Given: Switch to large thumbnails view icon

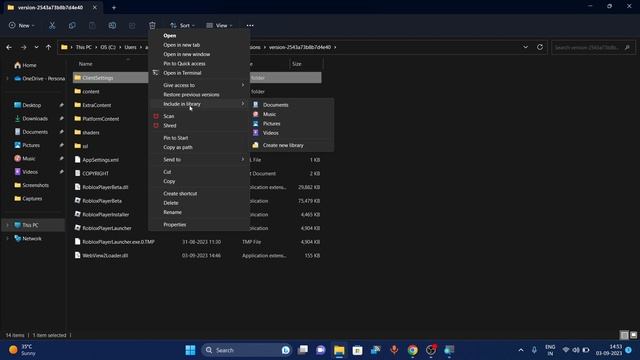Looking at the screenshot, I should coord(633,335).
